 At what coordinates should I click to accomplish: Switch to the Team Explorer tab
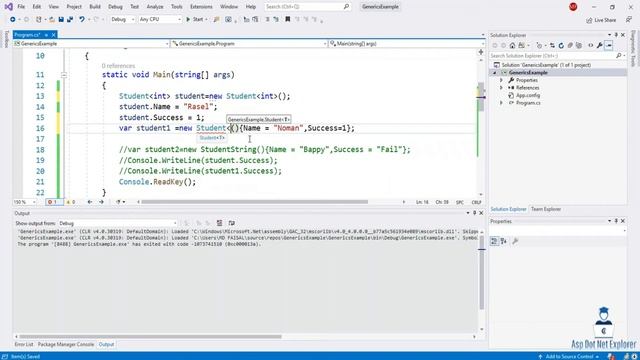pyautogui.click(x=546, y=209)
